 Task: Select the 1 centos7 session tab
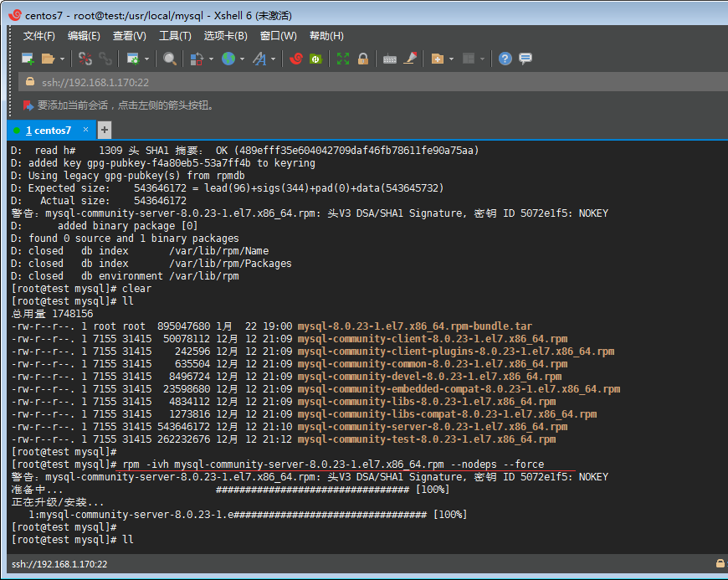click(x=49, y=131)
